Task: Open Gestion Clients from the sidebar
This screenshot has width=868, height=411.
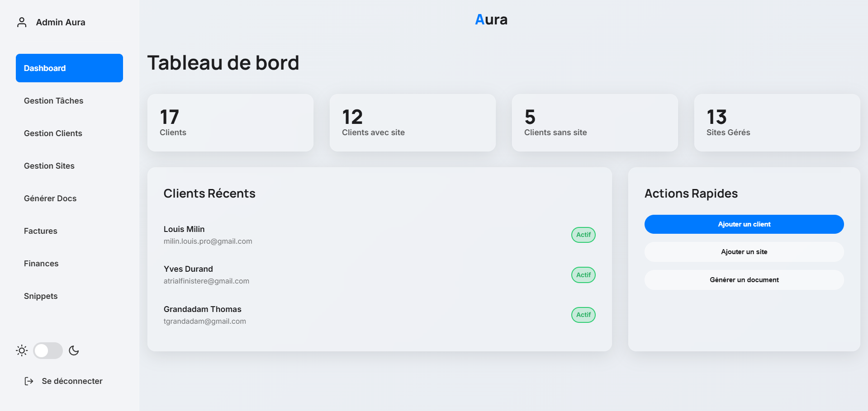Action: (53, 133)
